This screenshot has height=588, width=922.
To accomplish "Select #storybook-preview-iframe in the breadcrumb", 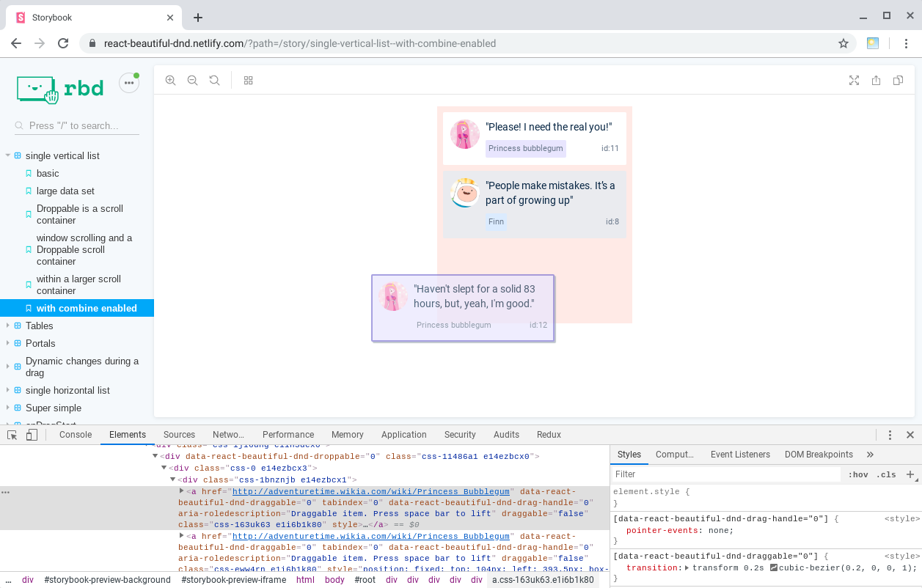I will [234, 580].
